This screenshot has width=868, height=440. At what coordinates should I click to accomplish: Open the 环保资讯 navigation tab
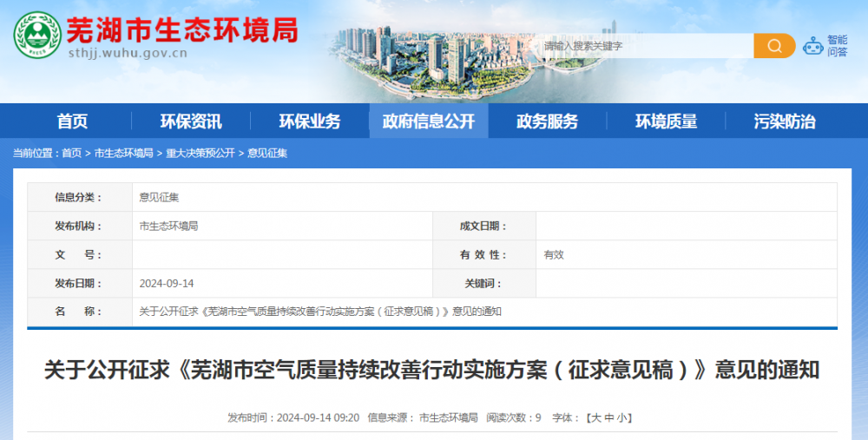[x=191, y=121]
